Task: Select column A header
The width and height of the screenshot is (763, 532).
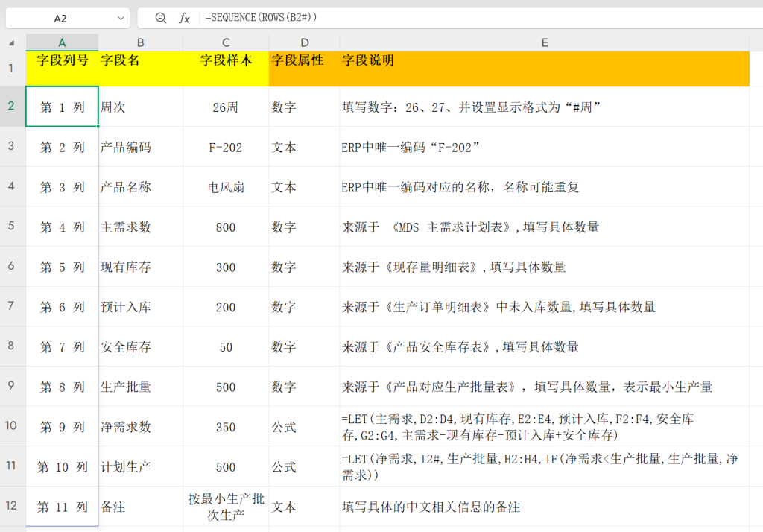Action: pyautogui.click(x=62, y=42)
